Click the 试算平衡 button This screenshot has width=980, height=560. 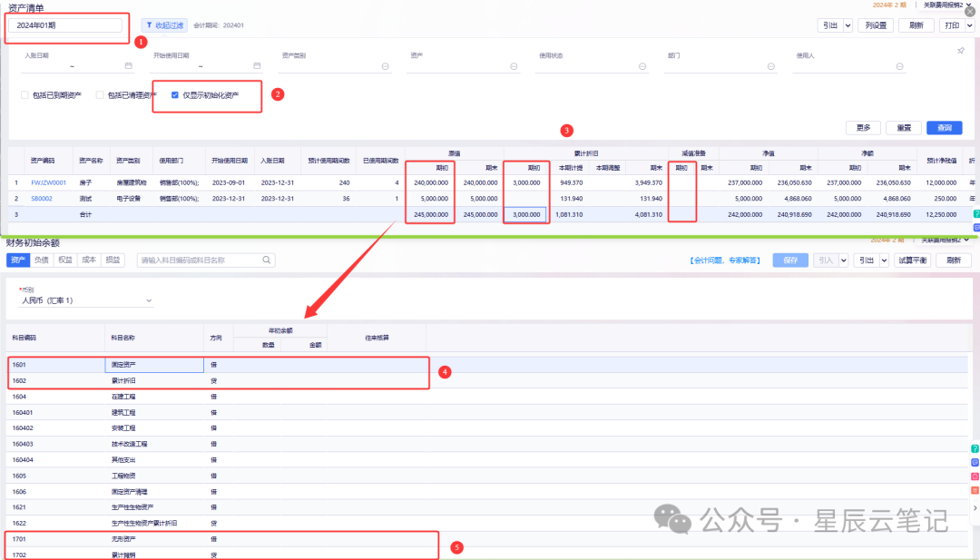913,260
